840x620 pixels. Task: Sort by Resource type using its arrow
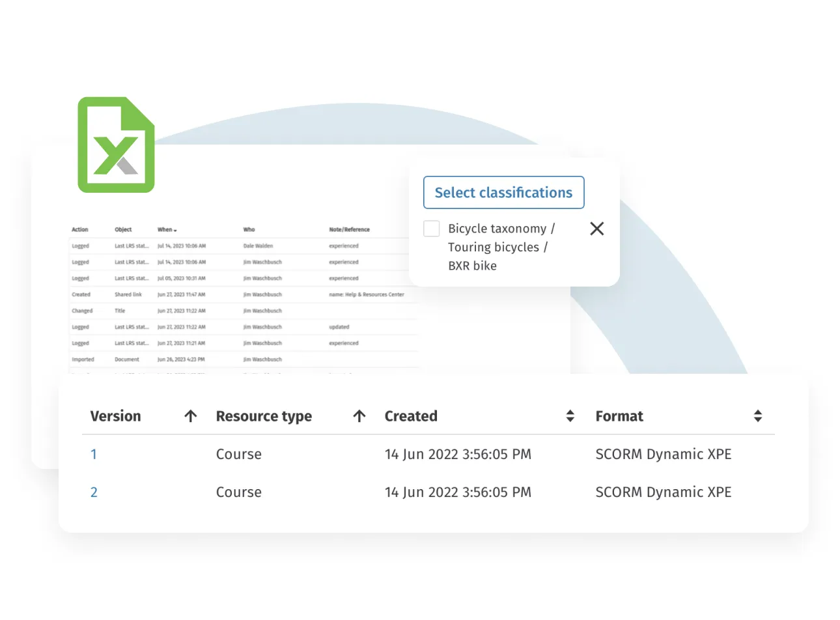click(x=359, y=416)
